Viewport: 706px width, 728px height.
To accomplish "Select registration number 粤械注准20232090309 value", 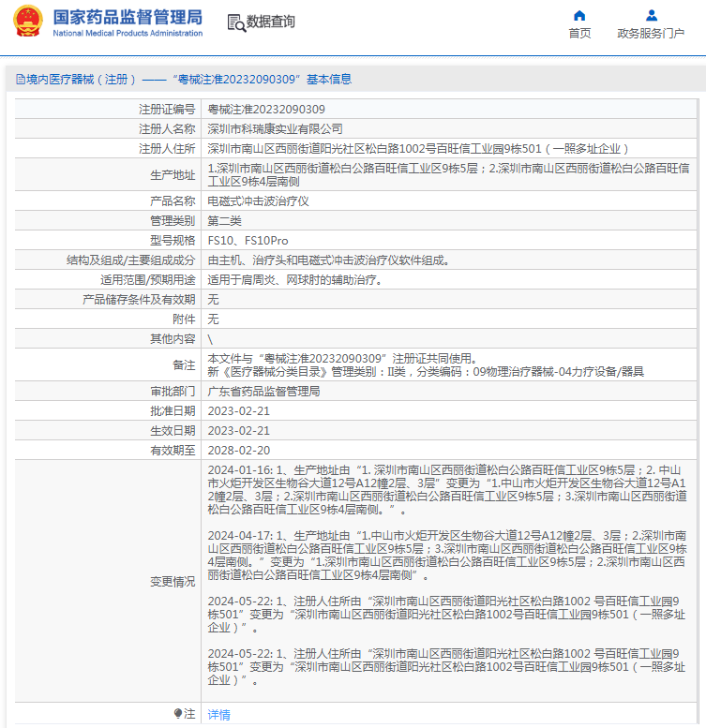I will tap(266, 110).
